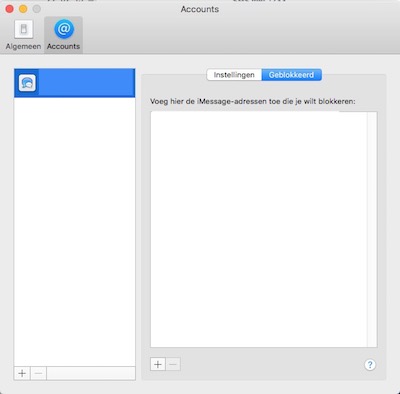The height and width of the screenshot is (394, 400).
Task: Select the Accounts toolbar icon
Action: pyautogui.click(x=63, y=35)
